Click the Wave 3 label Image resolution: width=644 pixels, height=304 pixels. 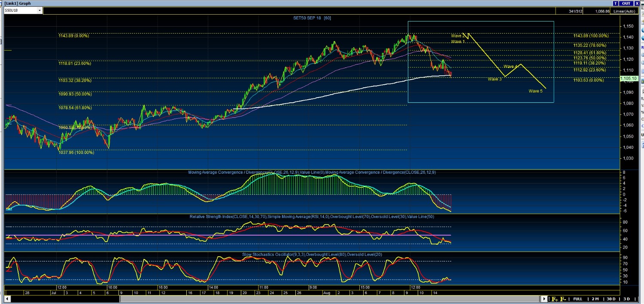(x=495, y=79)
